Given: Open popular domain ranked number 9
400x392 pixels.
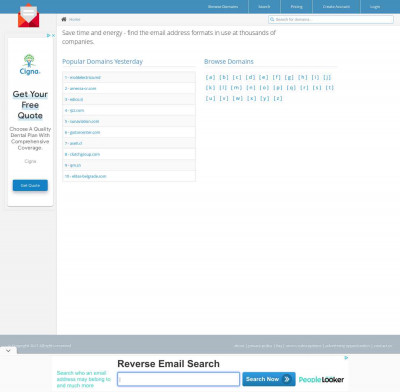Looking at the screenshot, I should point(73,165).
